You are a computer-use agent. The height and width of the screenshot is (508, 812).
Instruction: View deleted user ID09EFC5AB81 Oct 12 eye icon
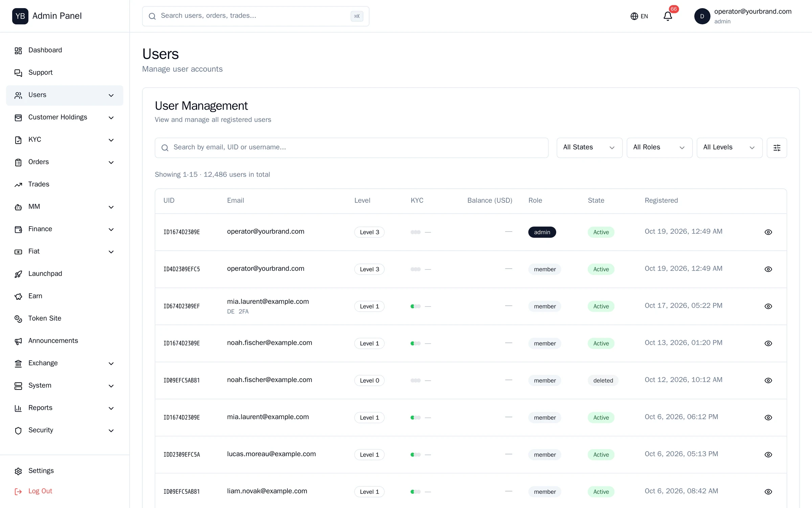click(x=768, y=380)
